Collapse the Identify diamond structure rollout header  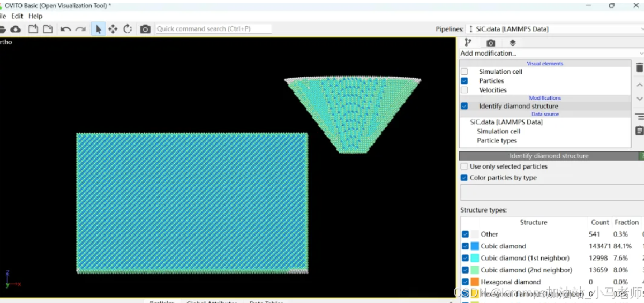[x=549, y=156]
